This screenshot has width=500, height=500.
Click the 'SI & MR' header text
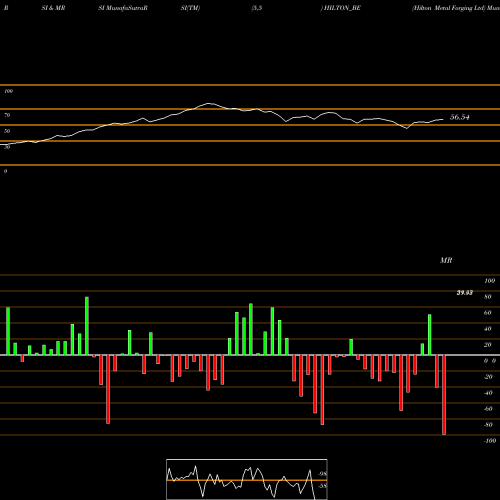53,8
